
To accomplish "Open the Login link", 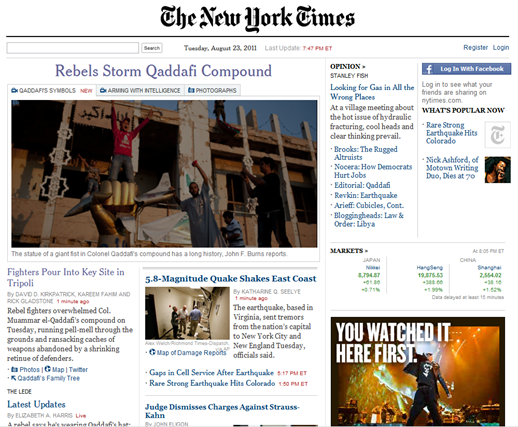I will pos(501,47).
